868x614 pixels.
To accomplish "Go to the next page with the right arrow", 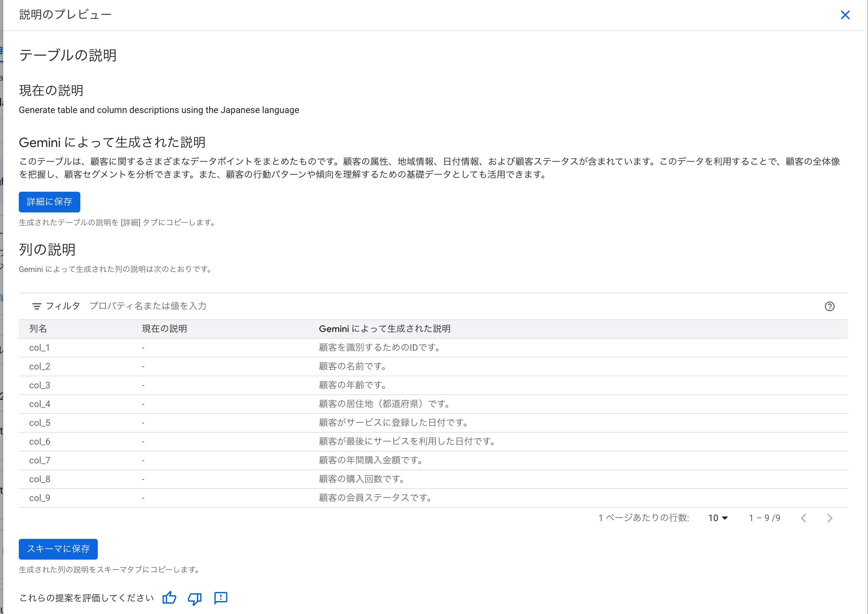I will point(829,518).
